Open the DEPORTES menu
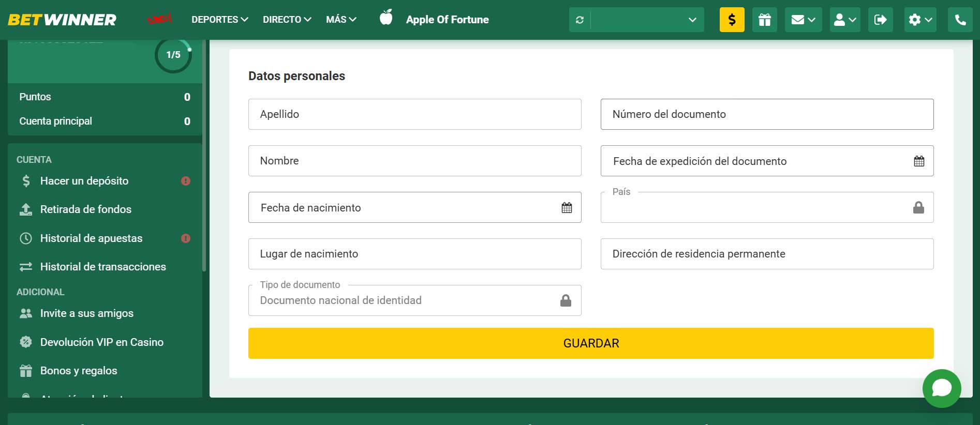This screenshot has height=425, width=980. (219, 20)
